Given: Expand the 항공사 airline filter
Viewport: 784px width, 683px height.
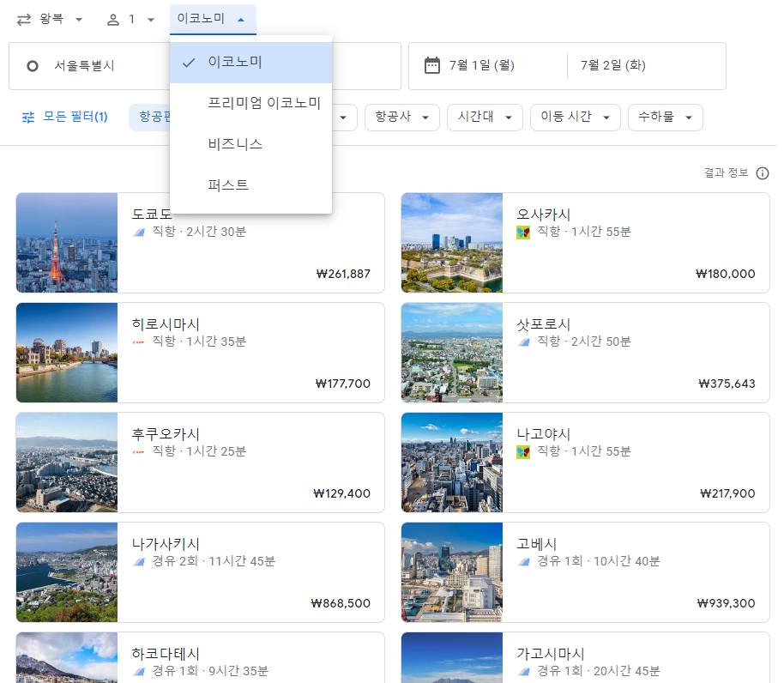Looking at the screenshot, I should click(402, 118).
